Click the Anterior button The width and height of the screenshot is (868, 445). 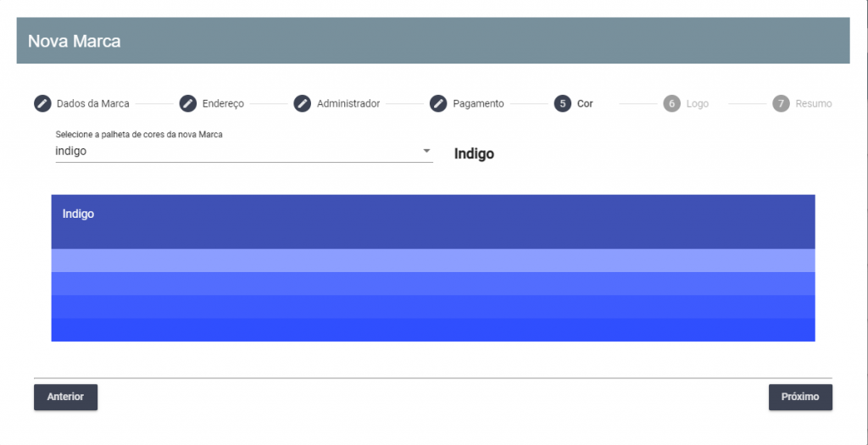coord(66,397)
